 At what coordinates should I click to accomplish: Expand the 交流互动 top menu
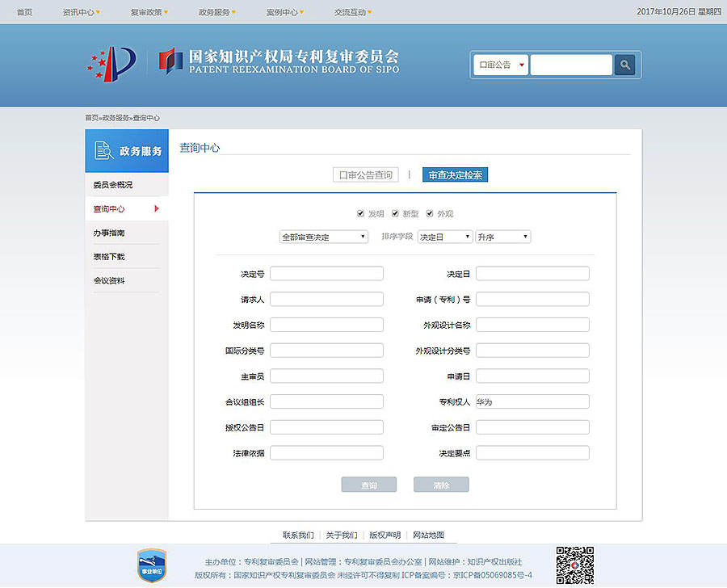tap(353, 12)
